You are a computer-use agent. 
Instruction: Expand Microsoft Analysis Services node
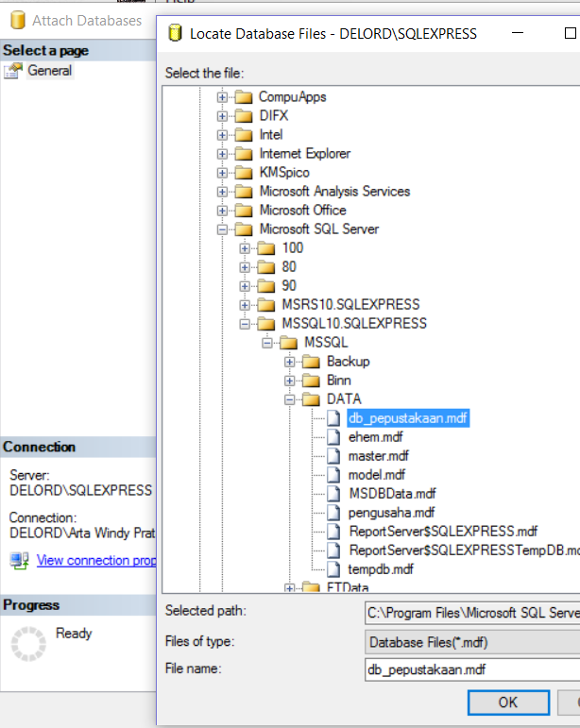(222, 192)
